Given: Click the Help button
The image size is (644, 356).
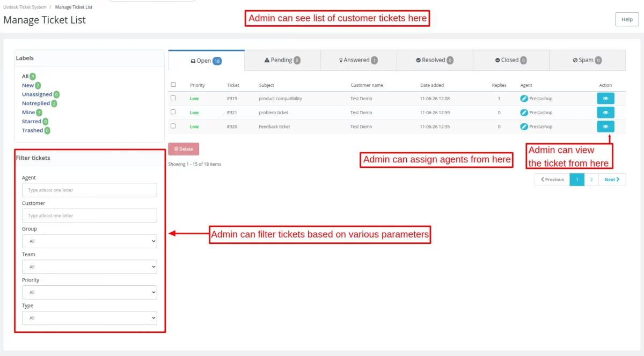Looking at the screenshot, I should tap(627, 19).
